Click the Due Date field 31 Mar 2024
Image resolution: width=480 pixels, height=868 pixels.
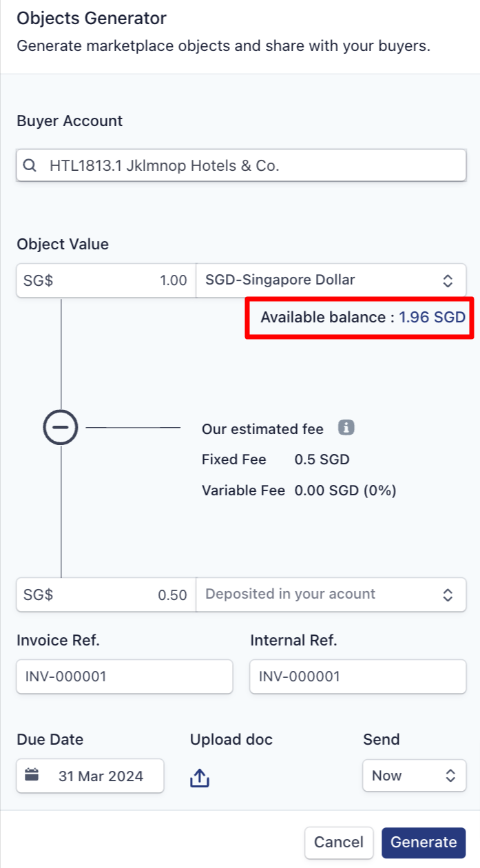click(90, 776)
